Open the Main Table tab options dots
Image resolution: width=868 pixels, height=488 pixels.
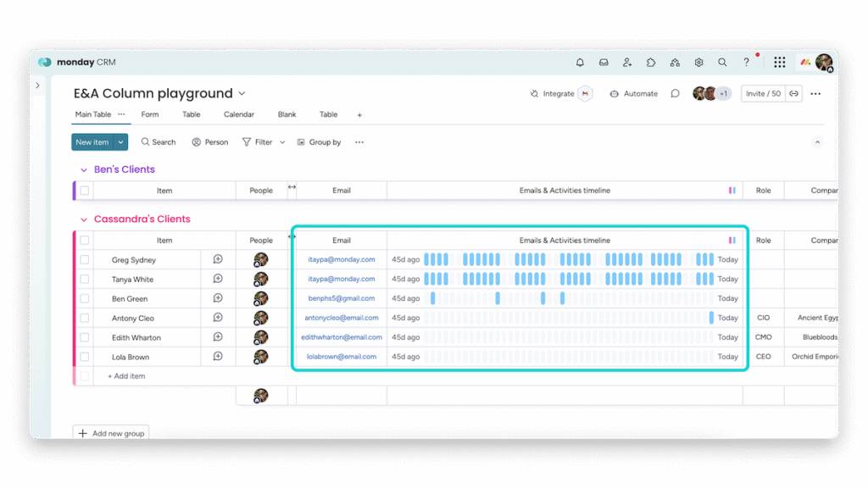(121, 114)
